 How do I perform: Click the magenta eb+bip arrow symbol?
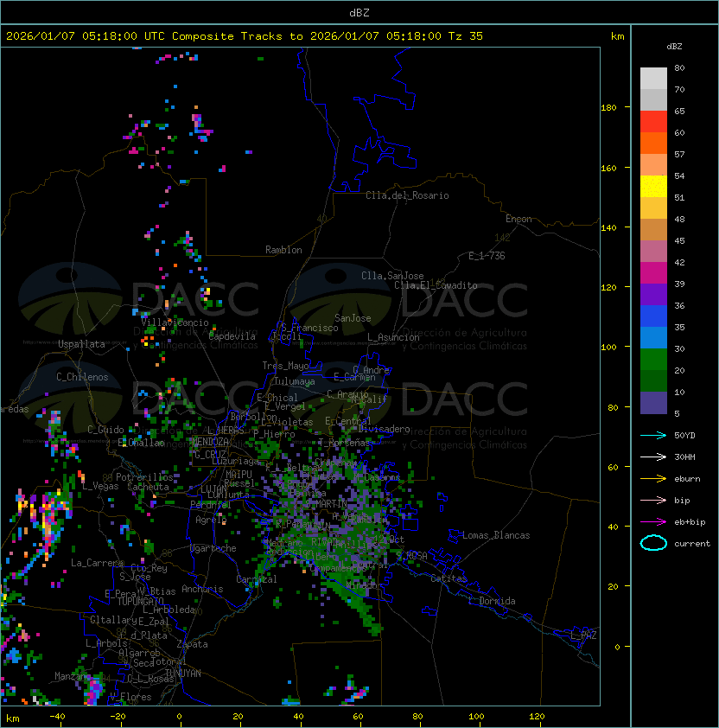tap(653, 522)
